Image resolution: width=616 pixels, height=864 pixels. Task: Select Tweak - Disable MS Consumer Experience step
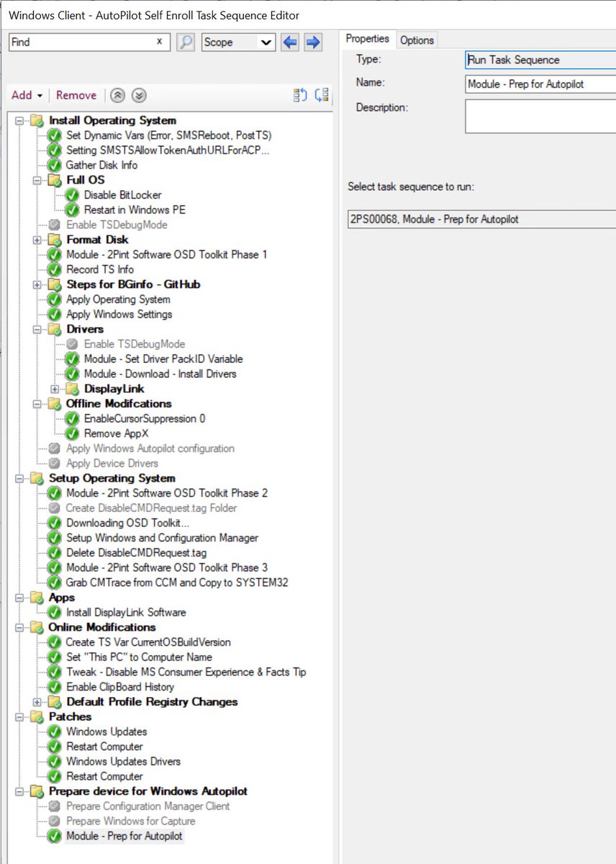186,672
